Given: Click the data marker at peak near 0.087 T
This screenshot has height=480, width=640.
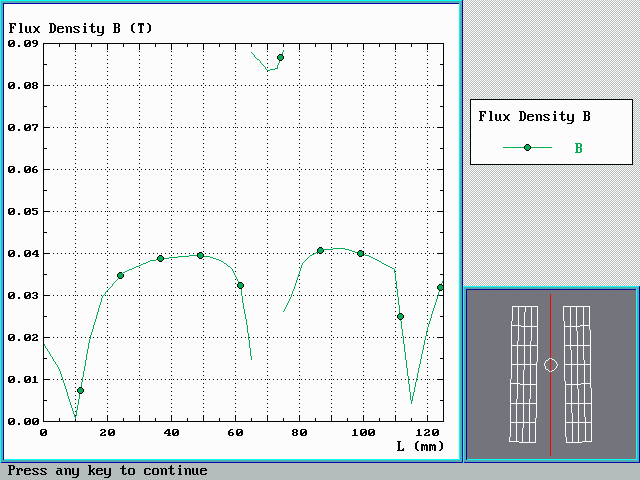Looking at the screenshot, I should [x=280, y=58].
